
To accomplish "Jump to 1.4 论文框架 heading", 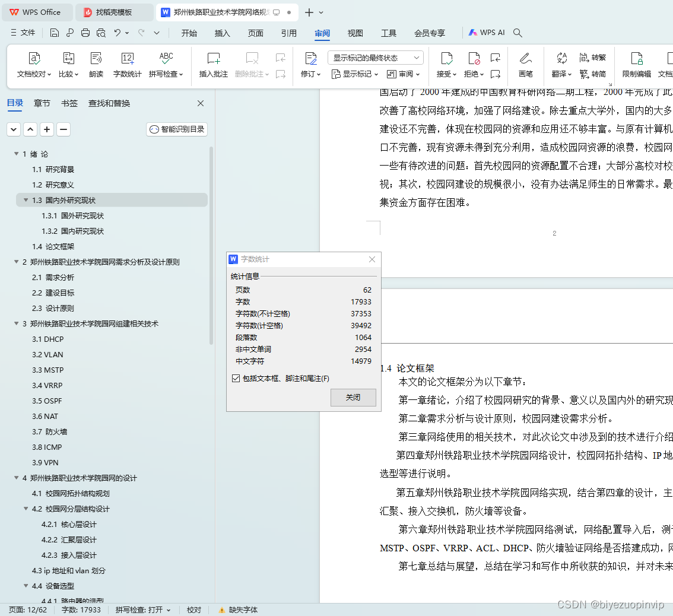I will coord(53,246).
